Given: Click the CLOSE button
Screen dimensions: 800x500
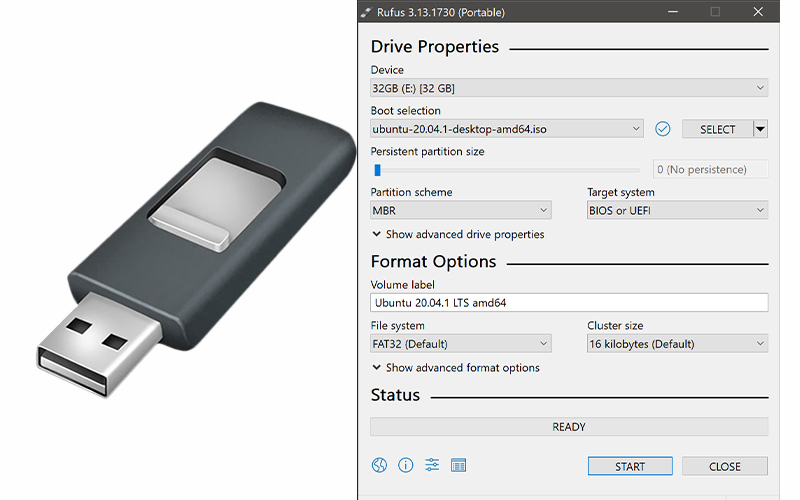Looking at the screenshot, I should tap(724, 466).
